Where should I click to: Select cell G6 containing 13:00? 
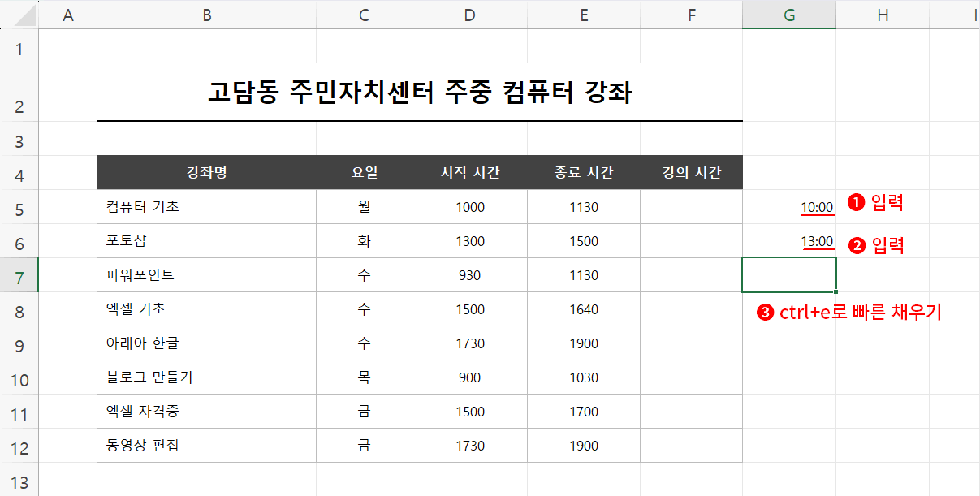pyautogui.click(x=789, y=241)
